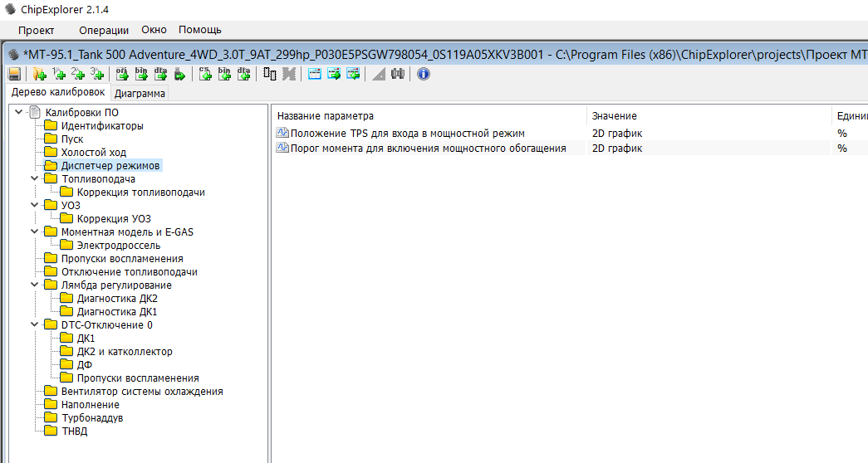Select the Электродроссель tree item

click(118, 245)
